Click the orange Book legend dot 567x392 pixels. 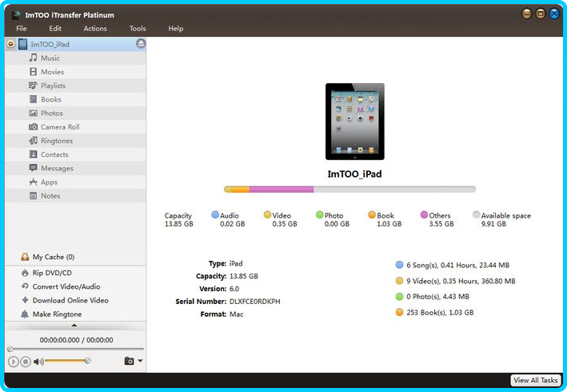[372, 215]
